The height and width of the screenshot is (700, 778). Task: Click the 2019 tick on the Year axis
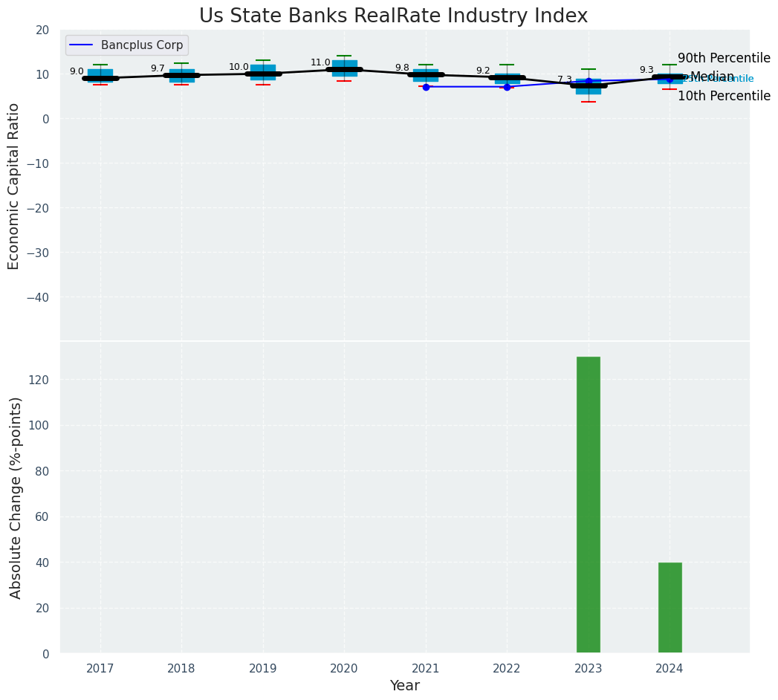263,669
